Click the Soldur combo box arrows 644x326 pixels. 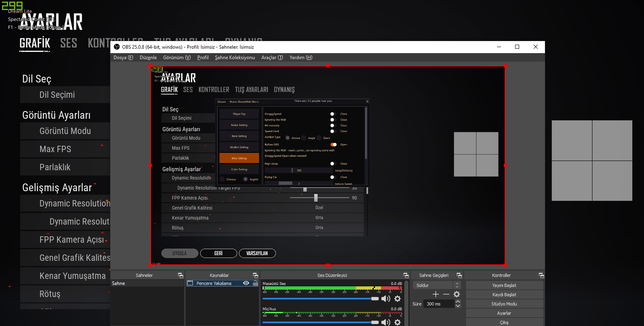pos(457,285)
